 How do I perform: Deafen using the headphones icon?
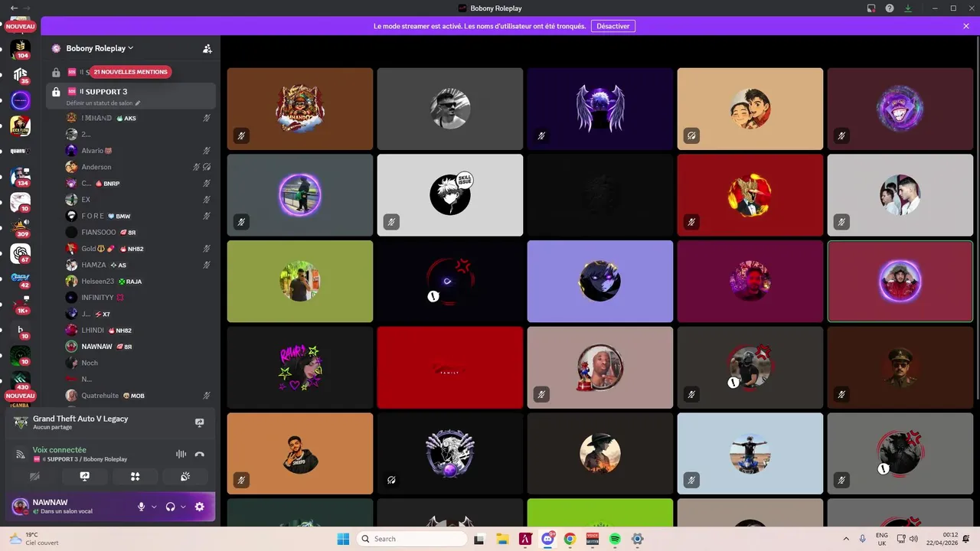pos(170,507)
